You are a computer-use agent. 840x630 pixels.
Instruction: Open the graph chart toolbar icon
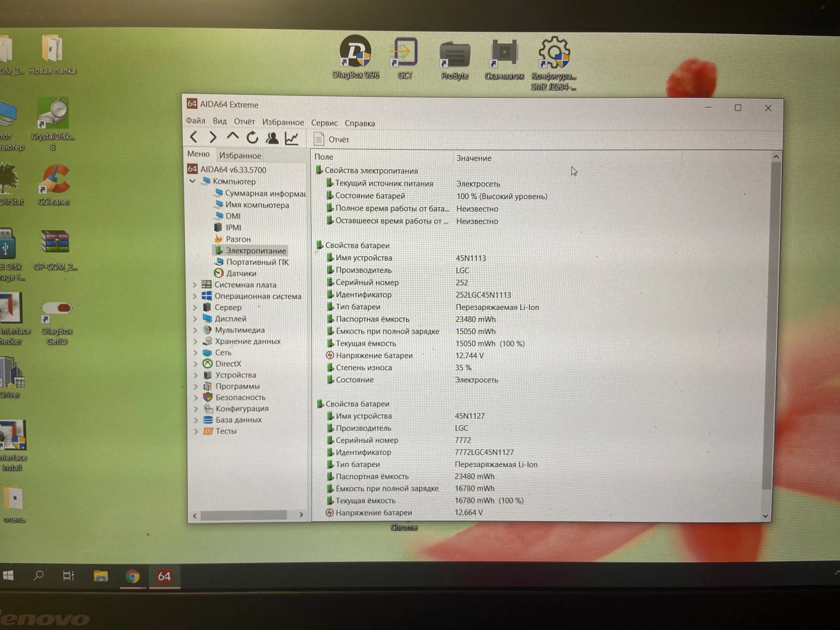tap(291, 138)
